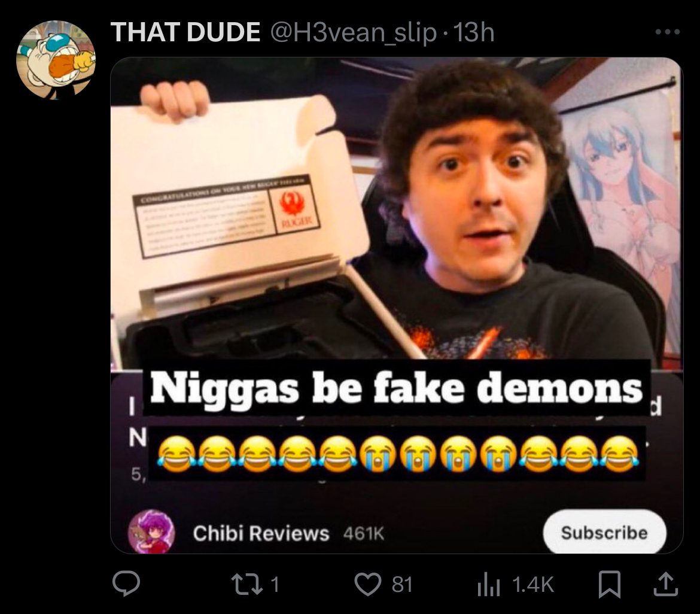Click the row of laughing emojis caption
The image size is (700, 614).
coord(397,454)
